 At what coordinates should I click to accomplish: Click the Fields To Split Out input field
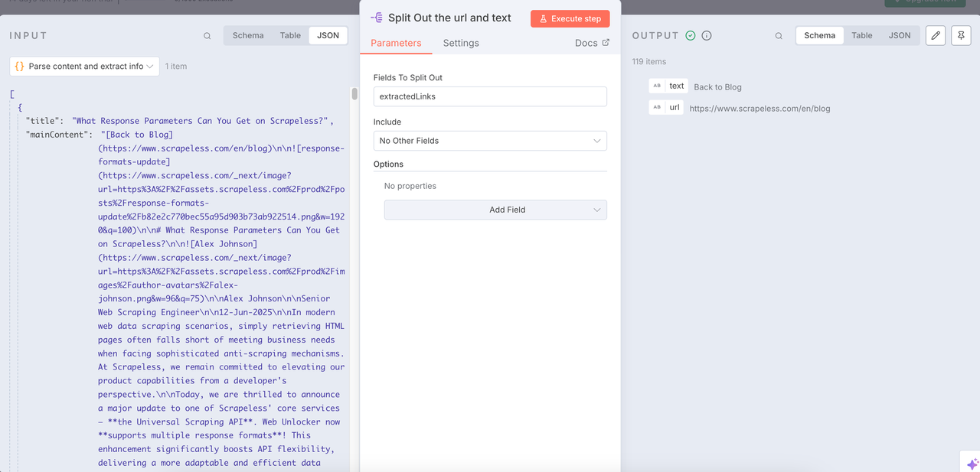(x=490, y=96)
